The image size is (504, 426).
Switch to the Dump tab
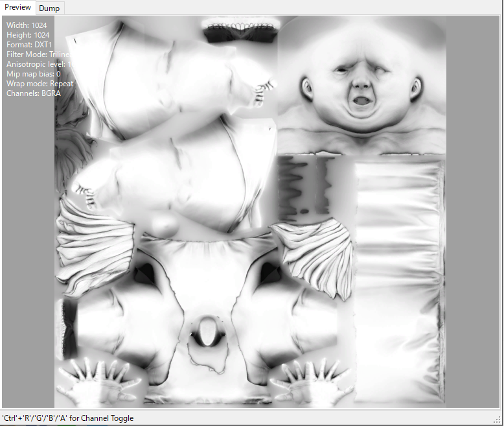(49, 8)
